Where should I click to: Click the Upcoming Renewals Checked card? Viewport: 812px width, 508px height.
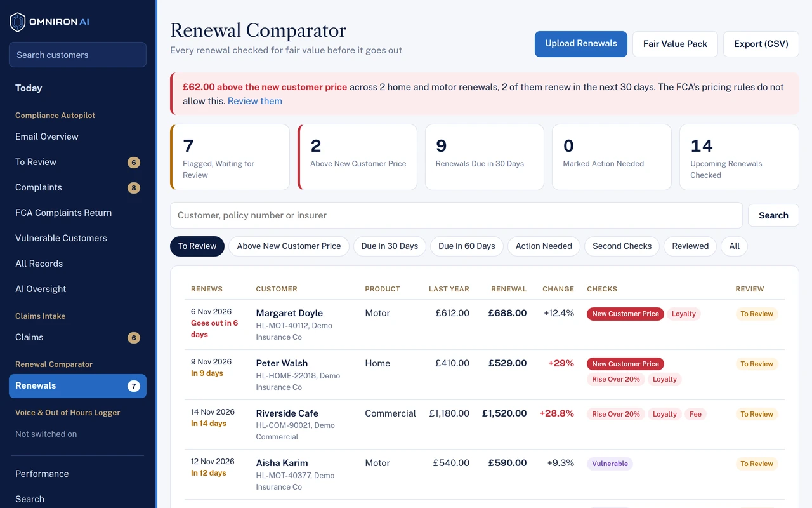[x=739, y=157]
